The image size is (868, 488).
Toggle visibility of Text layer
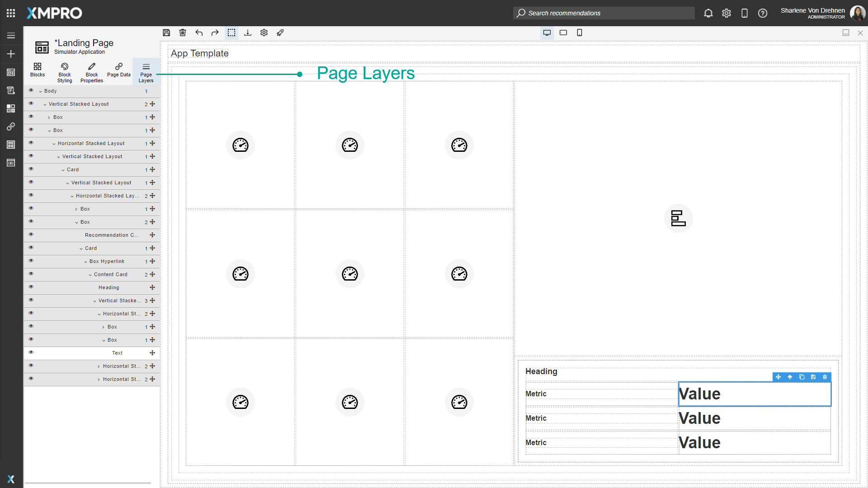31,353
